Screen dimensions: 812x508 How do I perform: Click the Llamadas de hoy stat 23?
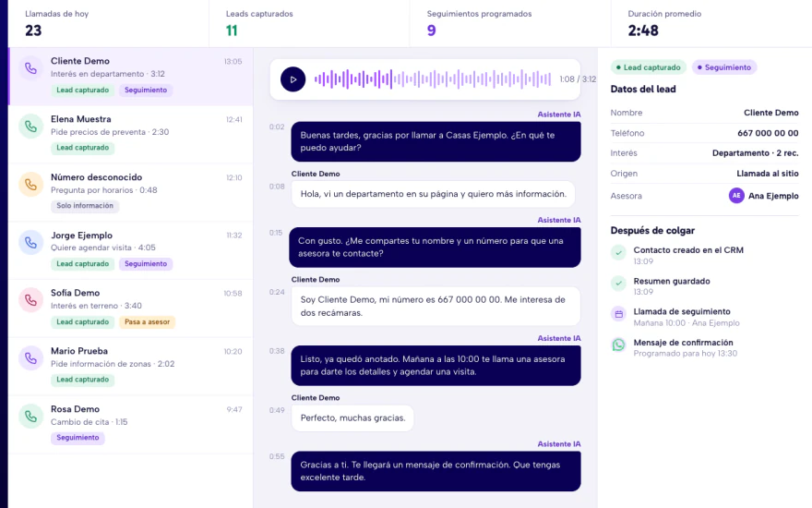tap(33, 30)
